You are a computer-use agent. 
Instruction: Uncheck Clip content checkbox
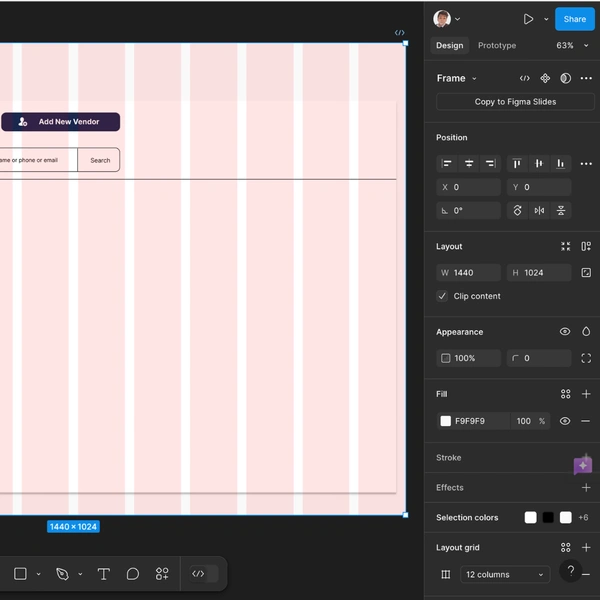pyautogui.click(x=442, y=296)
